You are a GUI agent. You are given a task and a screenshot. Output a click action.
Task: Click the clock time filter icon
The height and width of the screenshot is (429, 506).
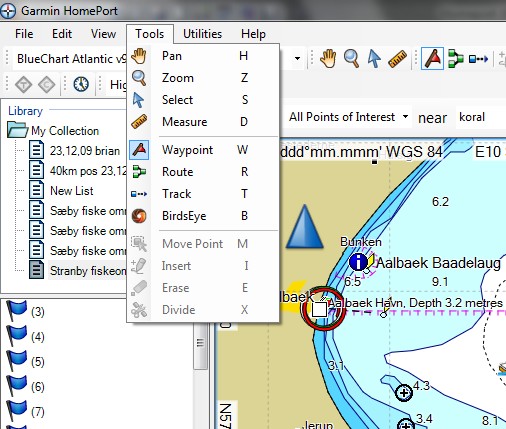(81, 84)
